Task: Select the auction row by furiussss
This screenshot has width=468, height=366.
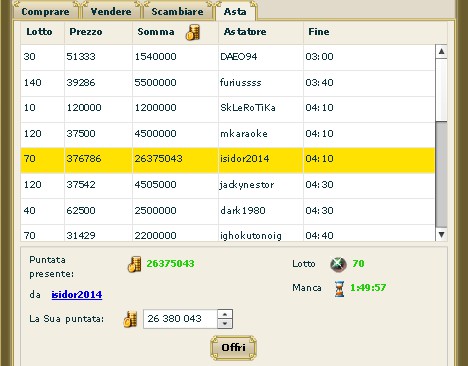Action: [228, 83]
